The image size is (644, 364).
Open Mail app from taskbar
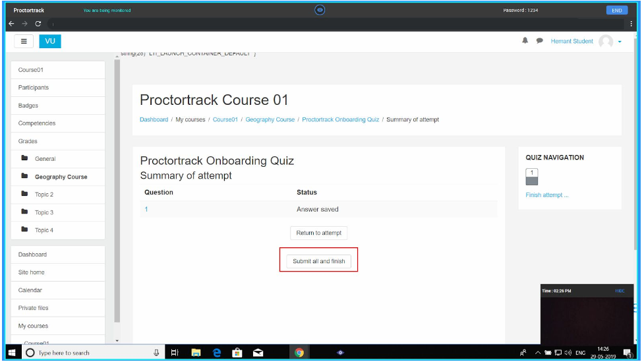click(258, 353)
